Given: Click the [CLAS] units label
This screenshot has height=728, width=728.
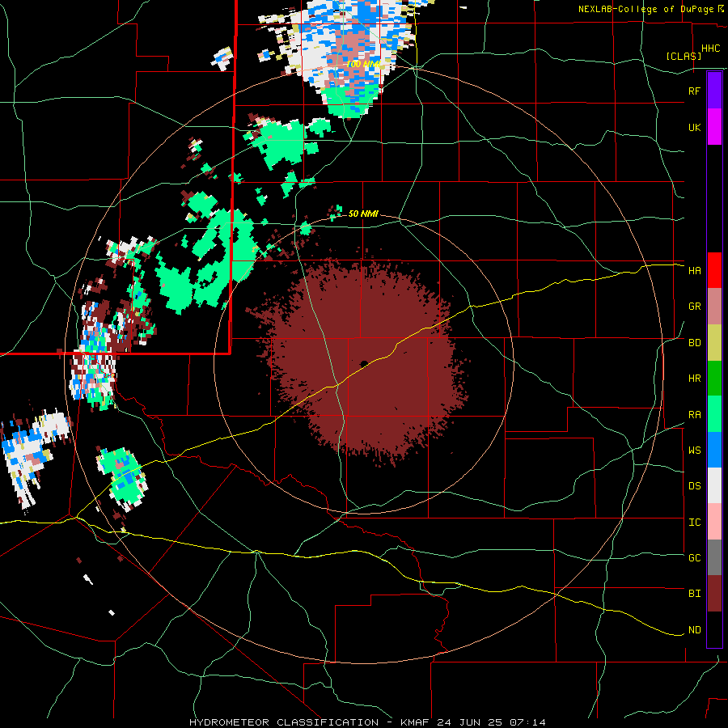Looking at the screenshot, I should 684,57.
